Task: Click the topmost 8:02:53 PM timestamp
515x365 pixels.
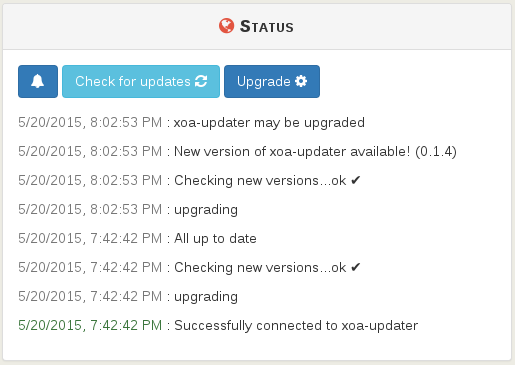Action: [x=90, y=123]
